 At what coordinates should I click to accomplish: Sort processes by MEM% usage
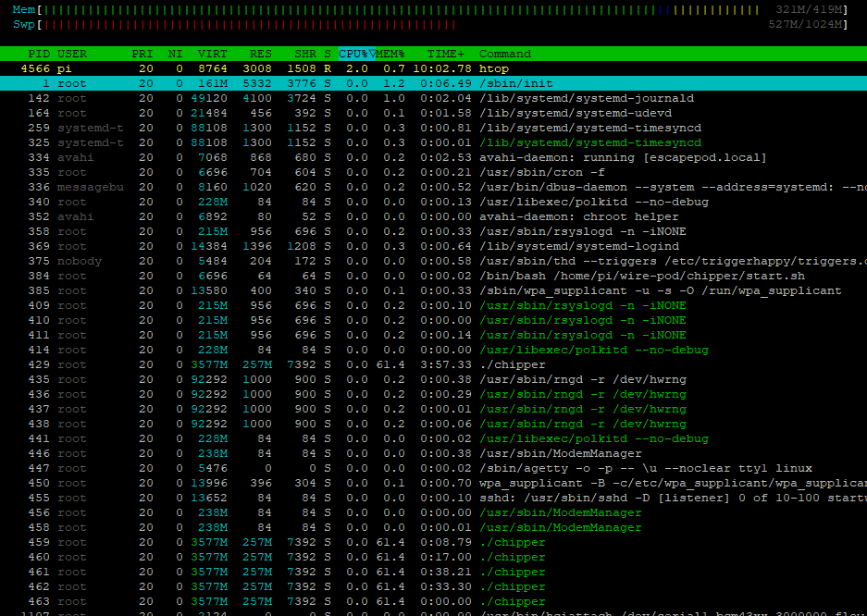click(392, 53)
